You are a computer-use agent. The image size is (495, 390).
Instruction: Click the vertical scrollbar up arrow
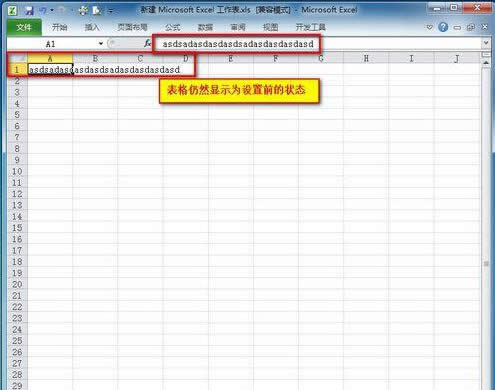(486, 63)
